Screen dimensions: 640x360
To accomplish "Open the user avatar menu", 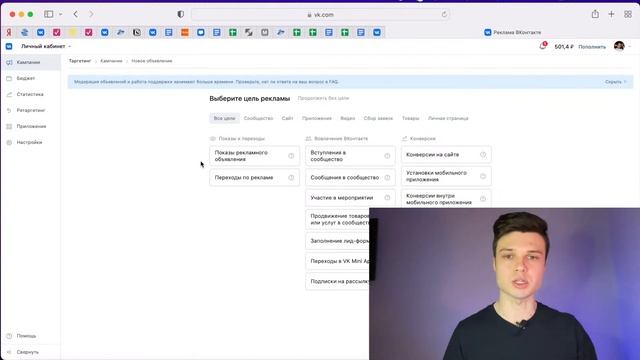I will (x=619, y=46).
